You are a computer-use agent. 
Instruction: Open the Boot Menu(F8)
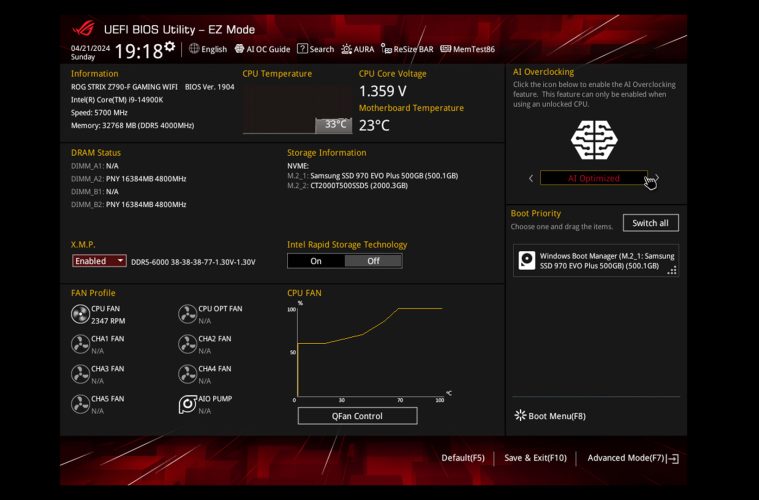click(x=550, y=416)
